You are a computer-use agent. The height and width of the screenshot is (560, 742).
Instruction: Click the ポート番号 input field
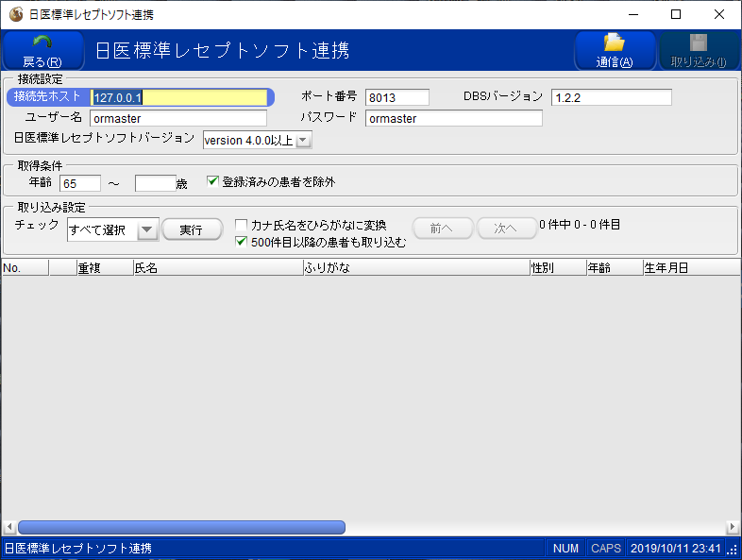coord(397,97)
